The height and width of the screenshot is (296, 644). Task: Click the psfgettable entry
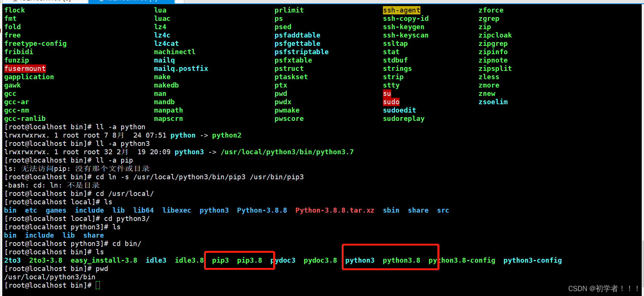coord(297,44)
